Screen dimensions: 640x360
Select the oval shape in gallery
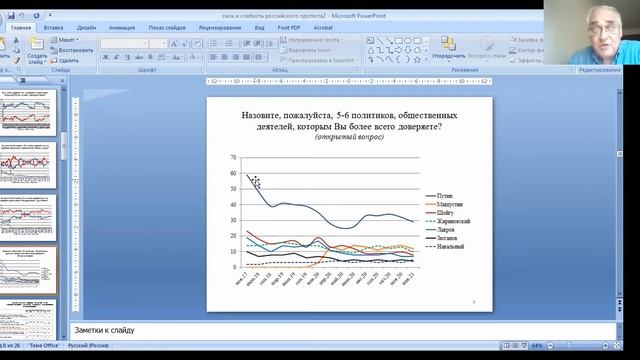pyautogui.click(x=408, y=40)
